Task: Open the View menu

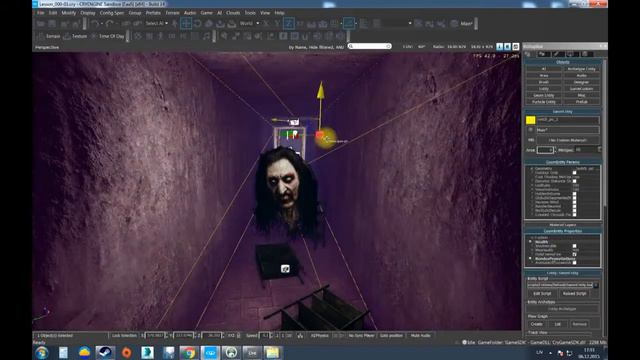Action: coord(265,13)
